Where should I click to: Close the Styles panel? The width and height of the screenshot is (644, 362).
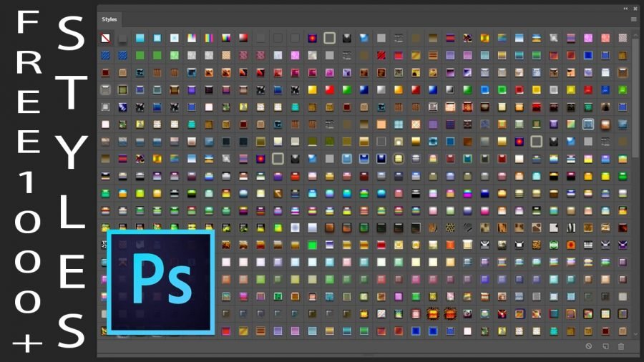[635, 9]
